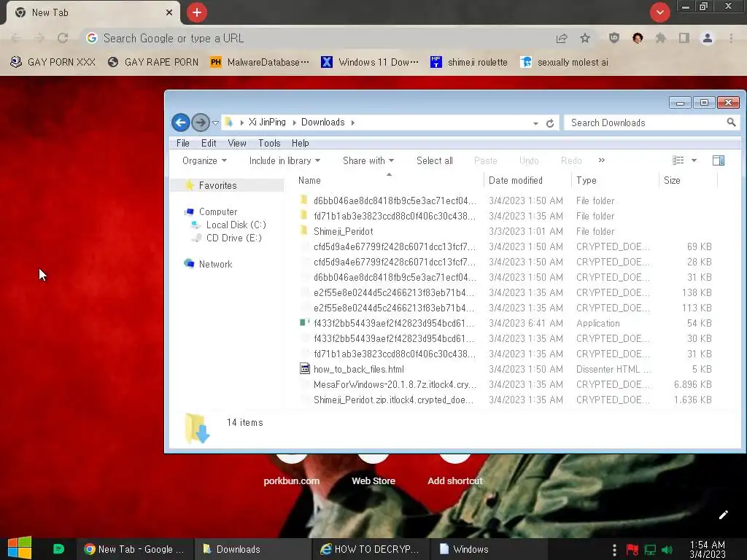Screen dimensions: 747x560
Task: Click the Explorer forward arrow button
Action: click(201, 122)
